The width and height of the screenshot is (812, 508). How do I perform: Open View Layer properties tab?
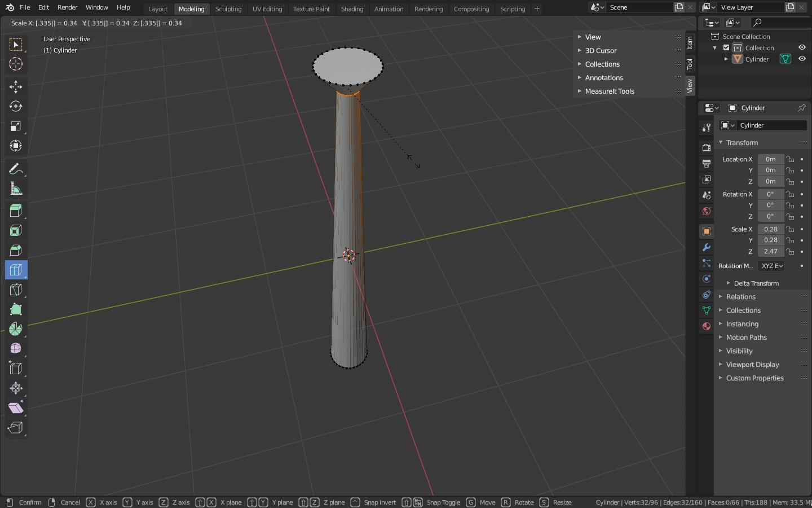click(x=707, y=179)
